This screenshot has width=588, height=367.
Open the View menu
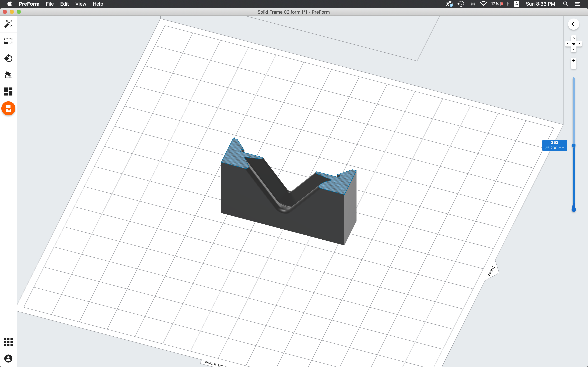click(80, 4)
